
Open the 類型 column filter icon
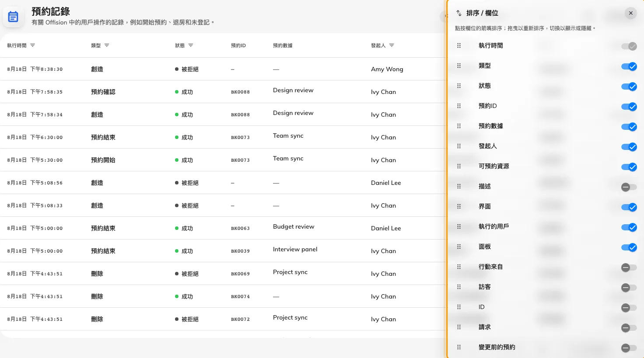pos(107,45)
